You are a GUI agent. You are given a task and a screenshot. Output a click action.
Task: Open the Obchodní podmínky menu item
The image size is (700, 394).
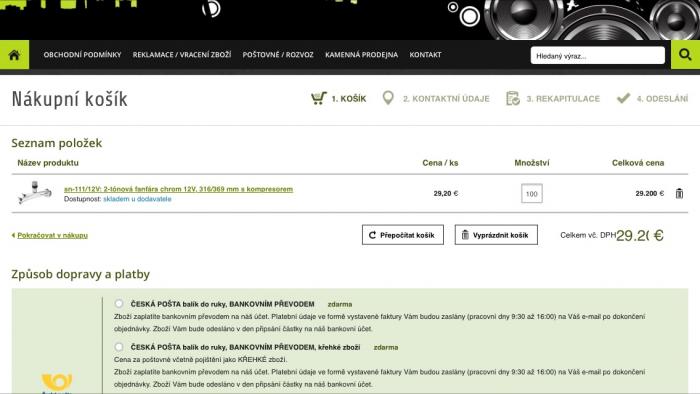point(83,55)
